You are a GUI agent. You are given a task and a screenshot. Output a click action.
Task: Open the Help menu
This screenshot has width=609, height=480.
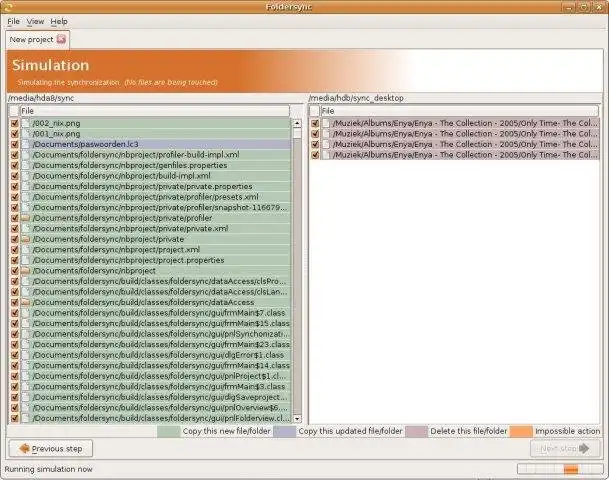(x=59, y=22)
